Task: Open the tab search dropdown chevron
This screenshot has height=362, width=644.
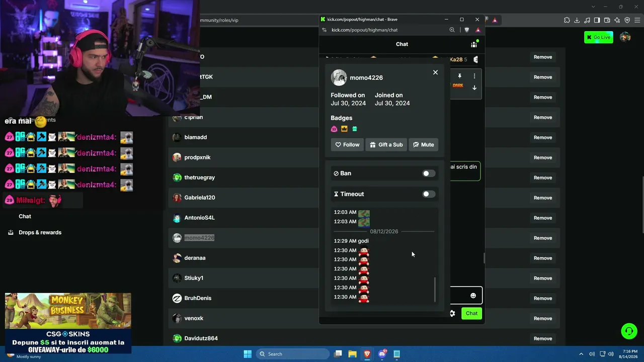Action: coord(593,7)
